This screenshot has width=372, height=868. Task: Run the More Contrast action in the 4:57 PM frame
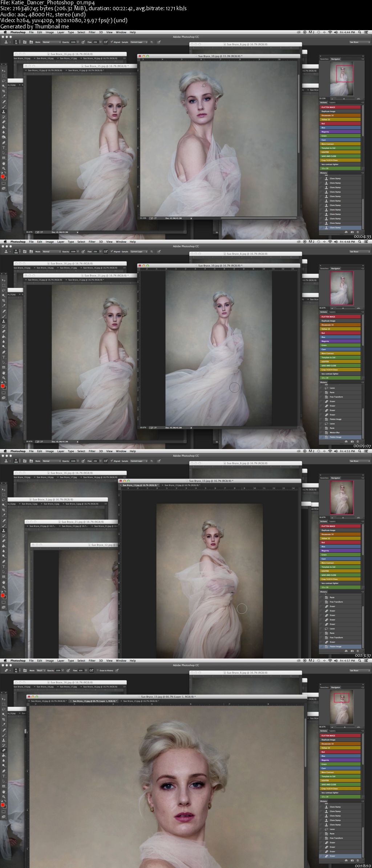click(x=340, y=772)
